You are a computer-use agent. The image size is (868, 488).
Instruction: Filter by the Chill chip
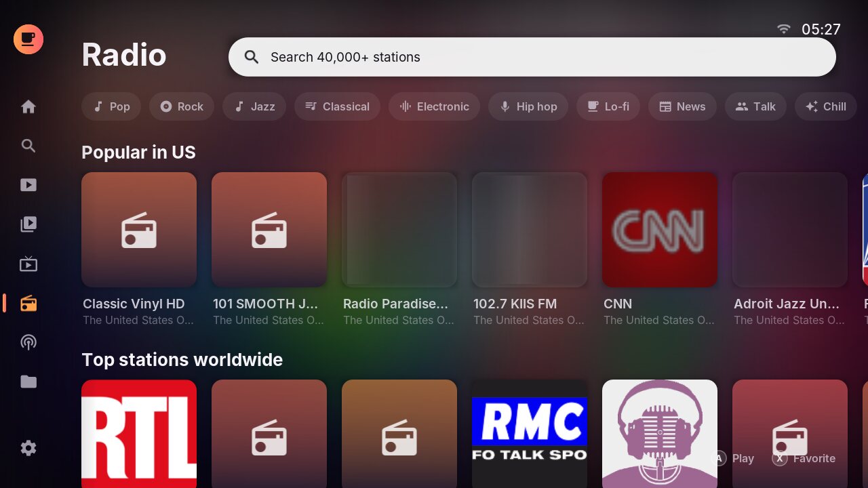[x=826, y=106]
